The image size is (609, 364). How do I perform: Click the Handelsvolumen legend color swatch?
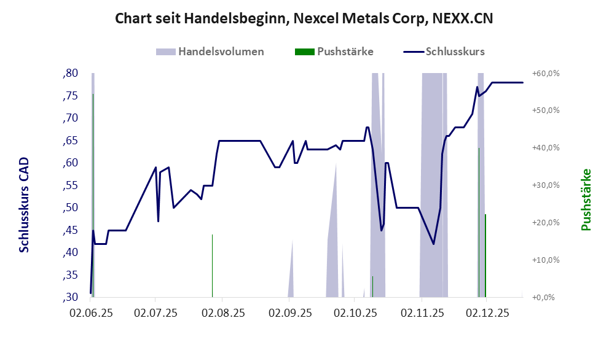click(x=165, y=52)
